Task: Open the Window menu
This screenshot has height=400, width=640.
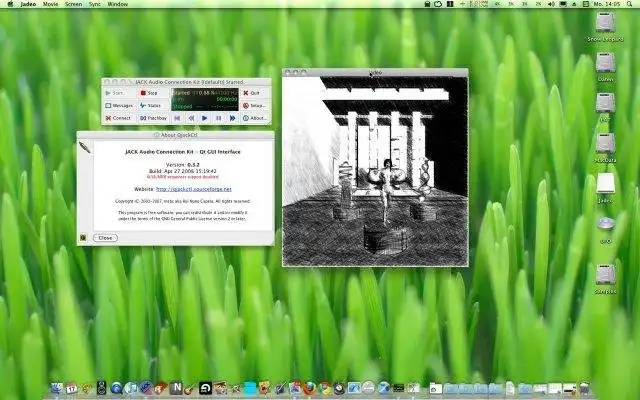Action: tap(118, 4)
